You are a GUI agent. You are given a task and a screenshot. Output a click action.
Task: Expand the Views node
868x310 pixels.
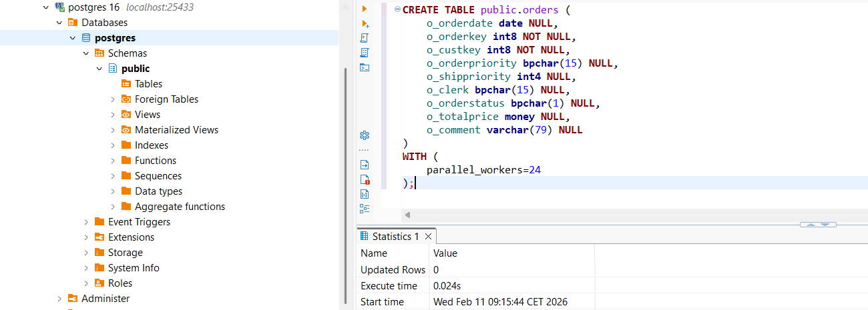pyautogui.click(x=113, y=115)
